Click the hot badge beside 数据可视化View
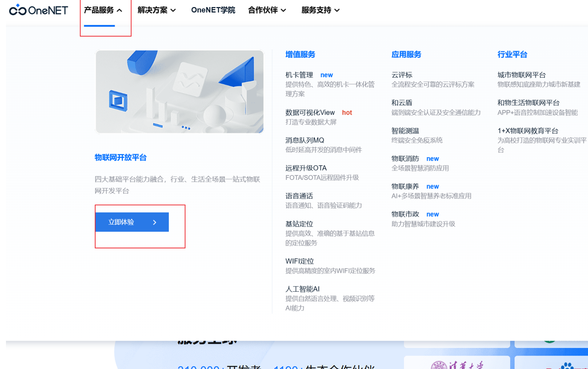Viewport: 588px width, 369px height. (347, 112)
